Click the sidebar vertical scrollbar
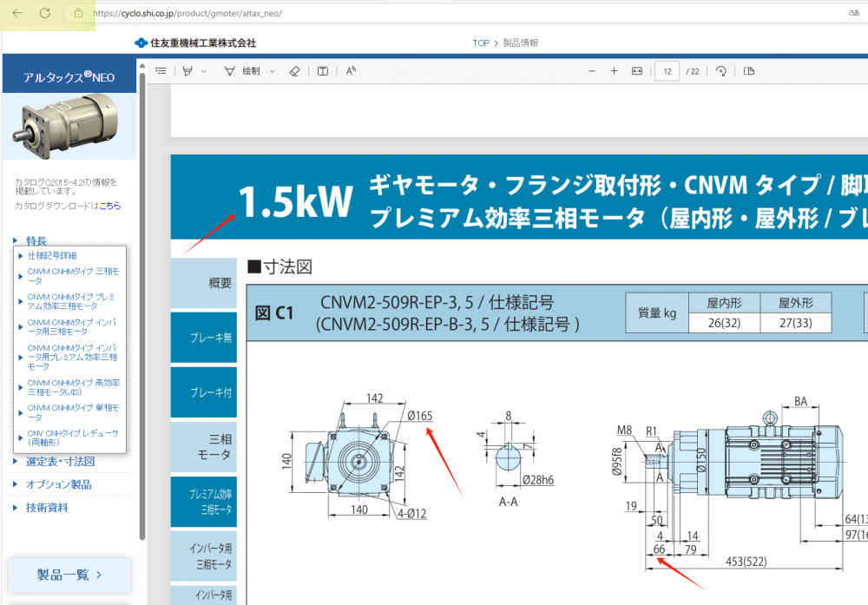 coord(142,305)
